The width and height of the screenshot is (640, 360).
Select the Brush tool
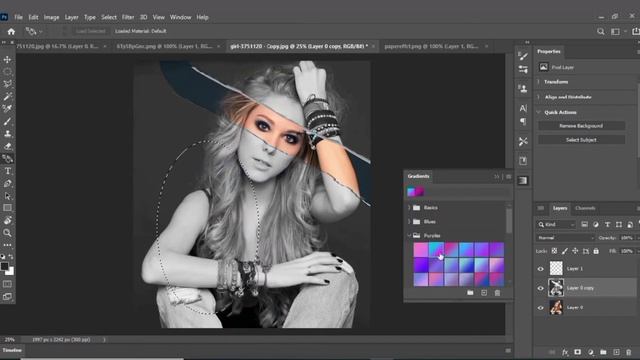tap(7, 121)
